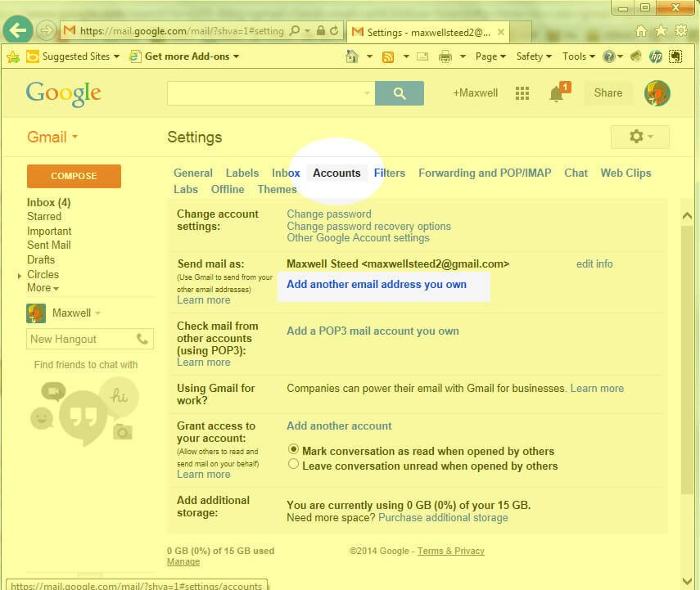The width and height of the screenshot is (700, 590).
Task: Click edit info link
Action: point(594,263)
